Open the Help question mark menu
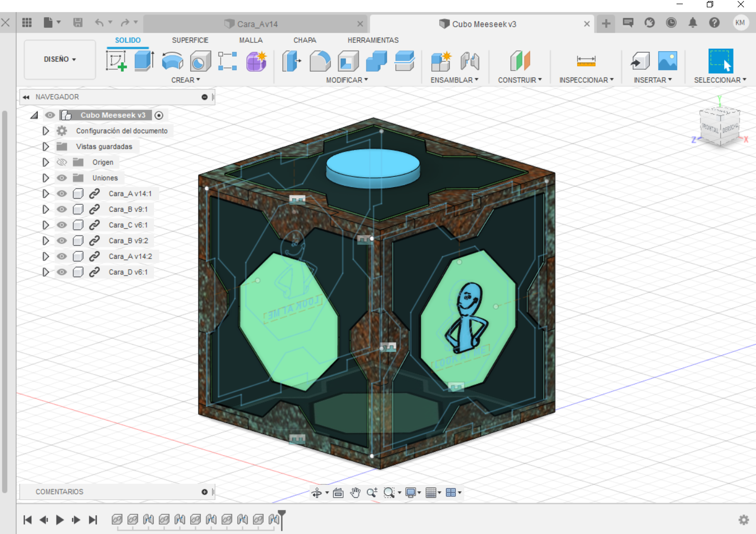The height and width of the screenshot is (534, 756). (714, 22)
